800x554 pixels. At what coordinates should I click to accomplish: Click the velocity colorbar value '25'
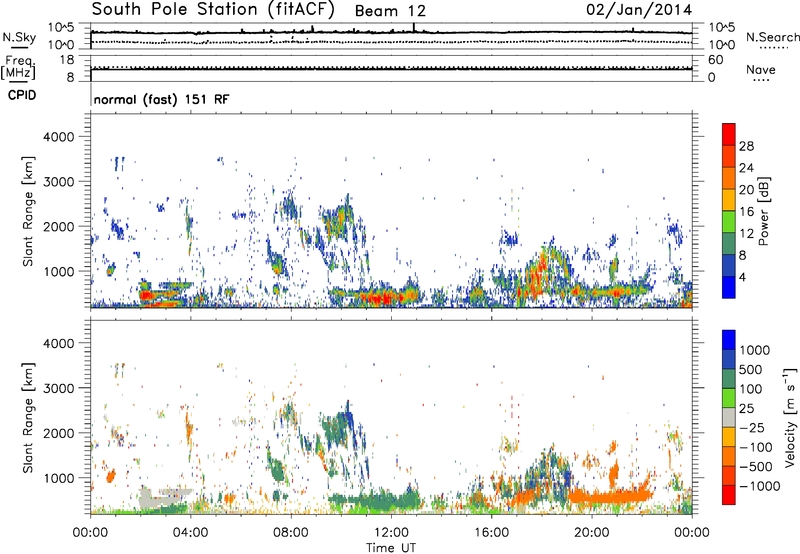coord(747,409)
